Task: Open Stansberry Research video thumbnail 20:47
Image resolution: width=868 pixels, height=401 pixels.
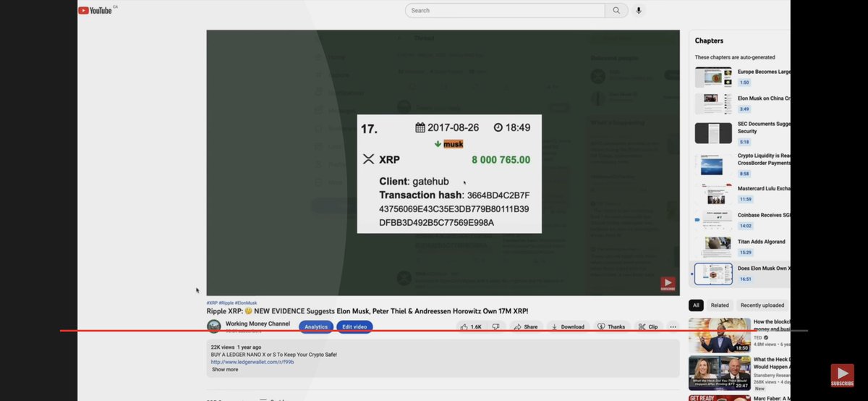Action: click(x=720, y=373)
